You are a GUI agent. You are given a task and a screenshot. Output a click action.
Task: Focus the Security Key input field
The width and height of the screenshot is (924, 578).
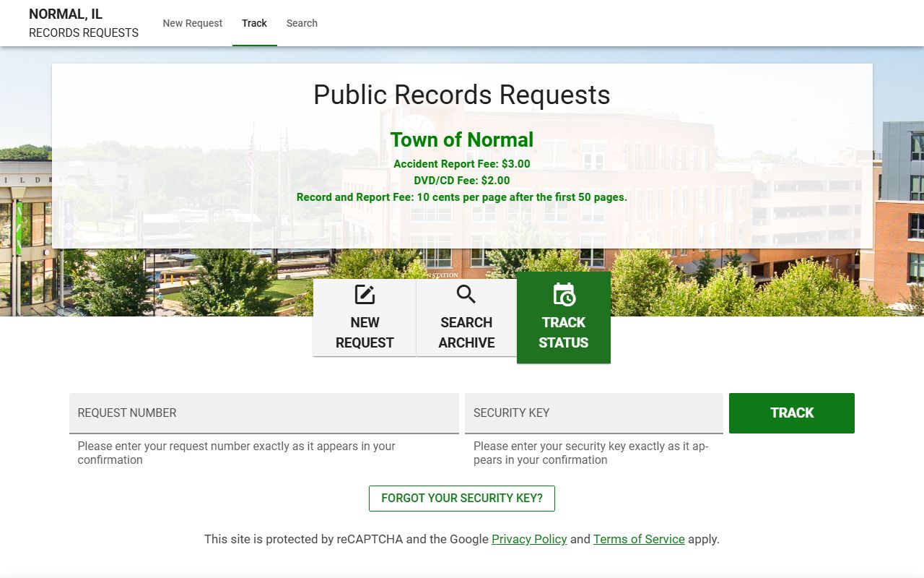coord(594,413)
